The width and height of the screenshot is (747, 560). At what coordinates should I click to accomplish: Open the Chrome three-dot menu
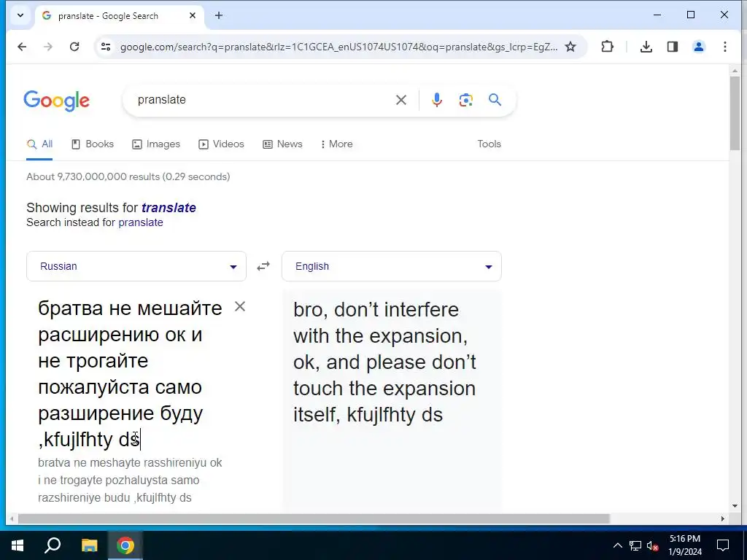(724, 47)
